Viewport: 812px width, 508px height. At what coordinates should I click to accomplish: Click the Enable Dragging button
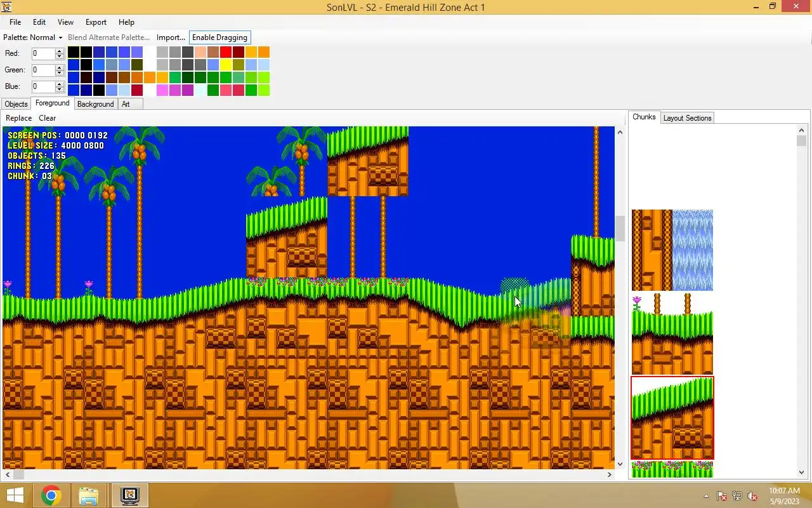[x=219, y=37]
